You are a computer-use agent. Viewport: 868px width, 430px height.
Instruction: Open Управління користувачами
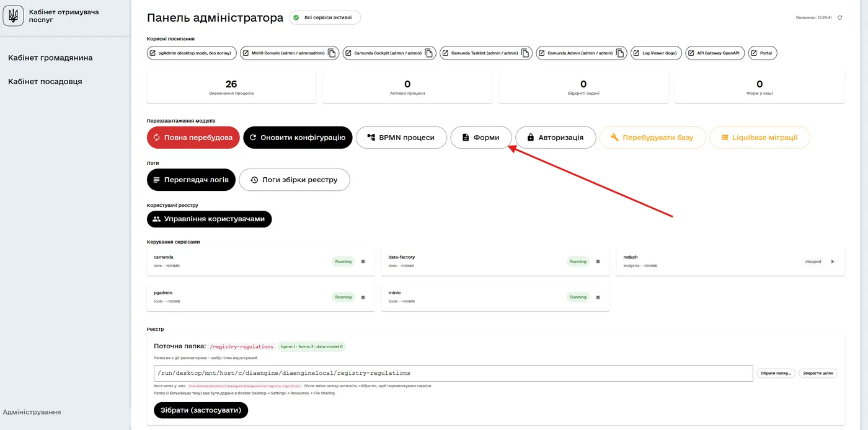coord(209,219)
